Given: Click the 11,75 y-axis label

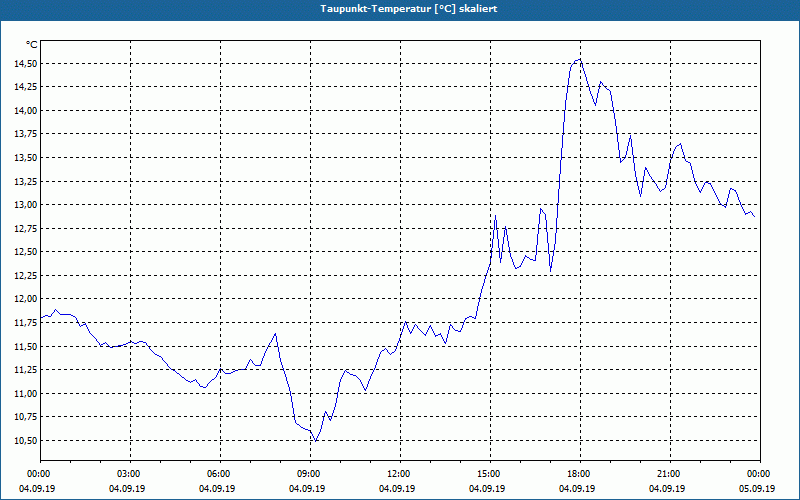Looking at the screenshot, I should point(24,323).
